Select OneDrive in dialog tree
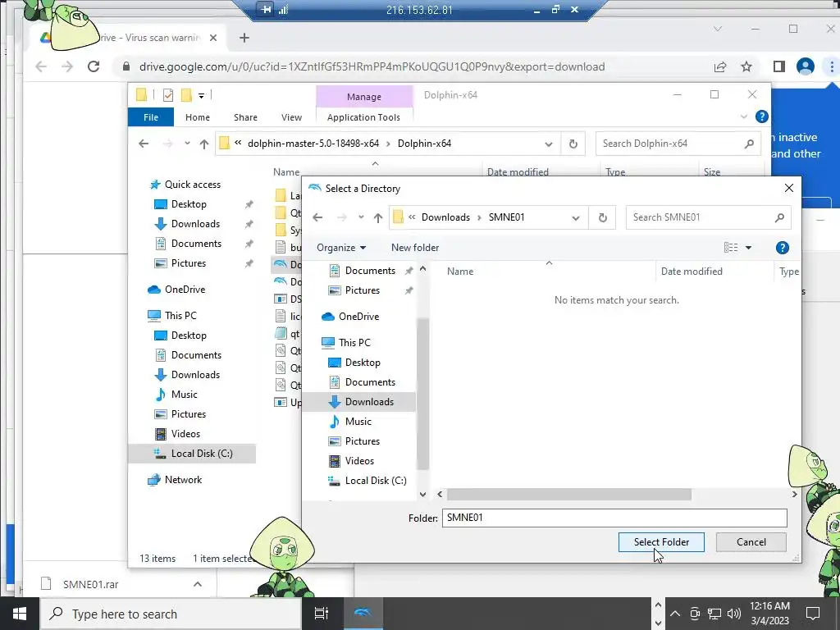The height and width of the screenshot is (630, 840). click(x=358, y=317)
